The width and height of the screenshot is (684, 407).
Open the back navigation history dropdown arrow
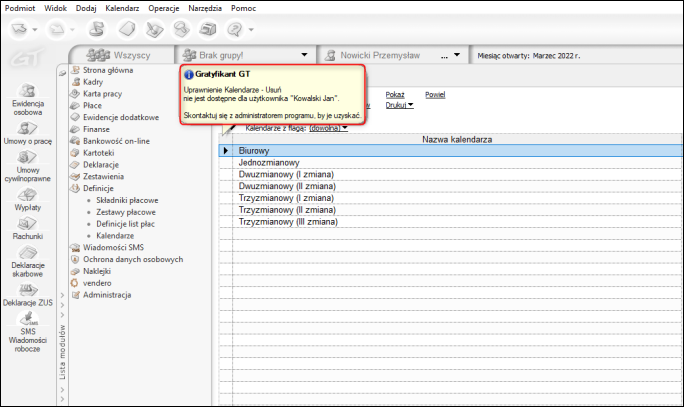pyautogui.click(x=35, y=30)
